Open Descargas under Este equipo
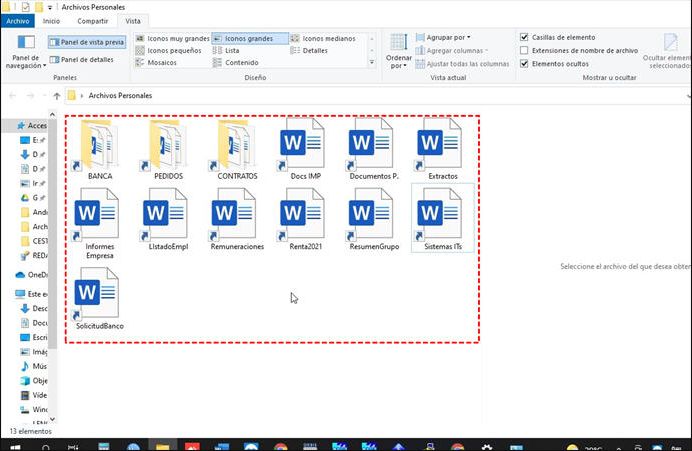Image resolution: width=692 pixels, height=451 pixels. click(34, 308)
